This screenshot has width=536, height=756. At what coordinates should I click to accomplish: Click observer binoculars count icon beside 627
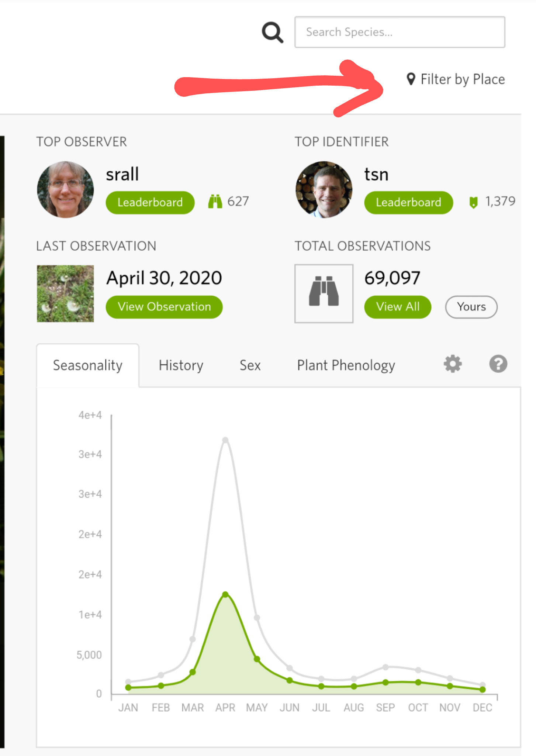click(x=215, y=202)
